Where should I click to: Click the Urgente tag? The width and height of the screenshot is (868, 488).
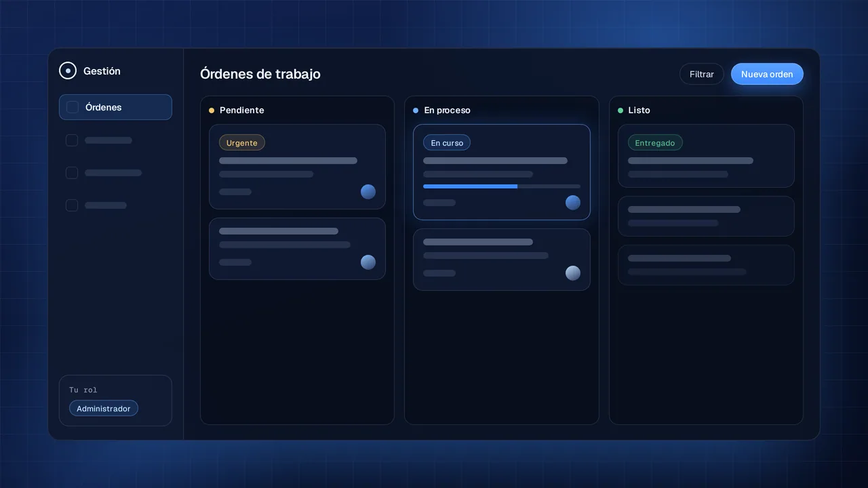tap(242, 143)
